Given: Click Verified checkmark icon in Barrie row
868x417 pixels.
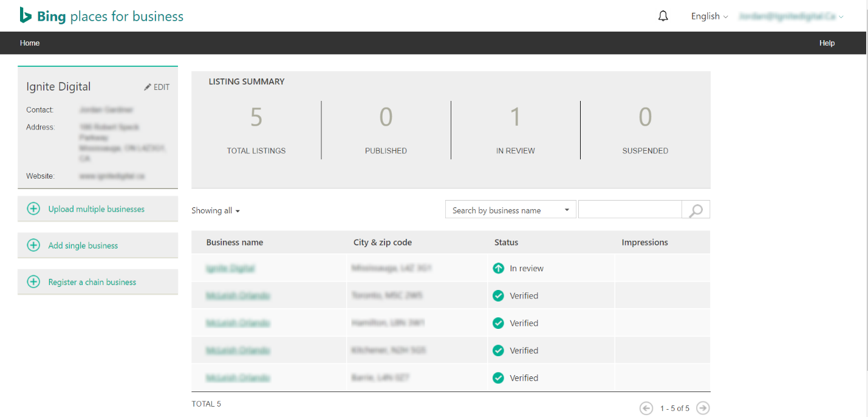Looking at the screenshot, I should point(499,377).
